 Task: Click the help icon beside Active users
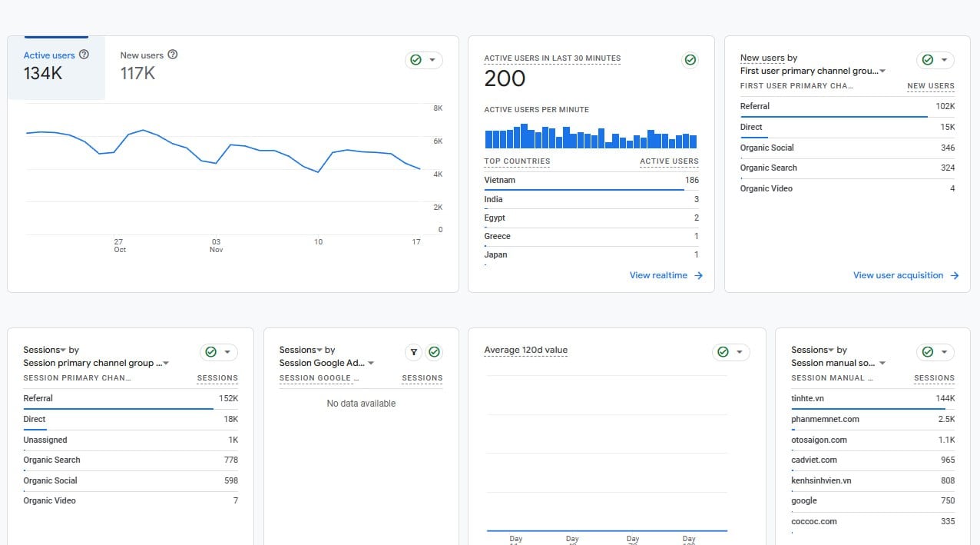(84, 55)
